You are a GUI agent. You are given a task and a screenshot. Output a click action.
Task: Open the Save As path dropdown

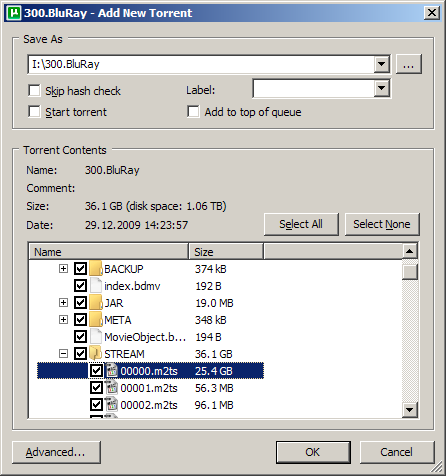click(382, 64)
